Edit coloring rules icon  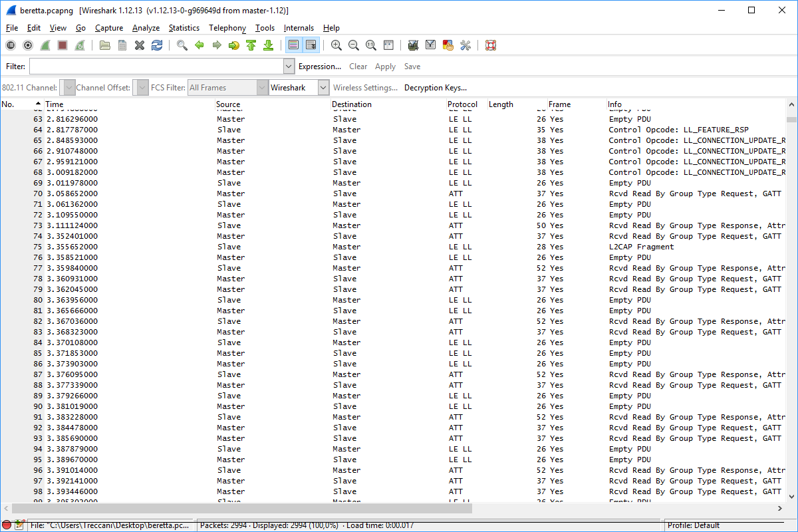tap(448, 45)
